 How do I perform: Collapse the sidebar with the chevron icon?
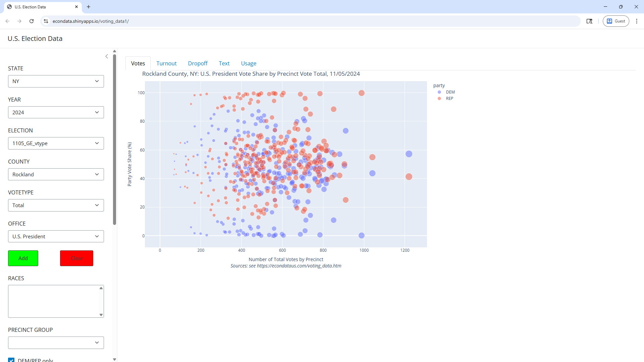click(x=107, y=56)
